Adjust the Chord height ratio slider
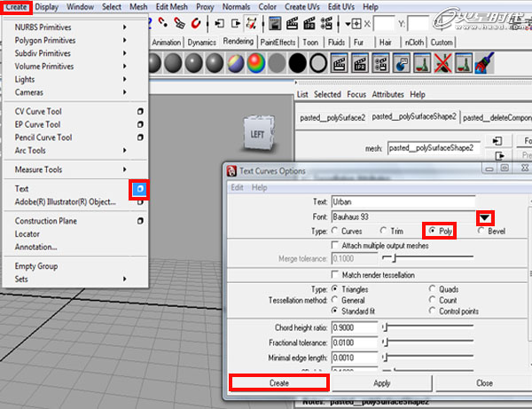Viewport: 532px width, 409px height. click(428, 327)
